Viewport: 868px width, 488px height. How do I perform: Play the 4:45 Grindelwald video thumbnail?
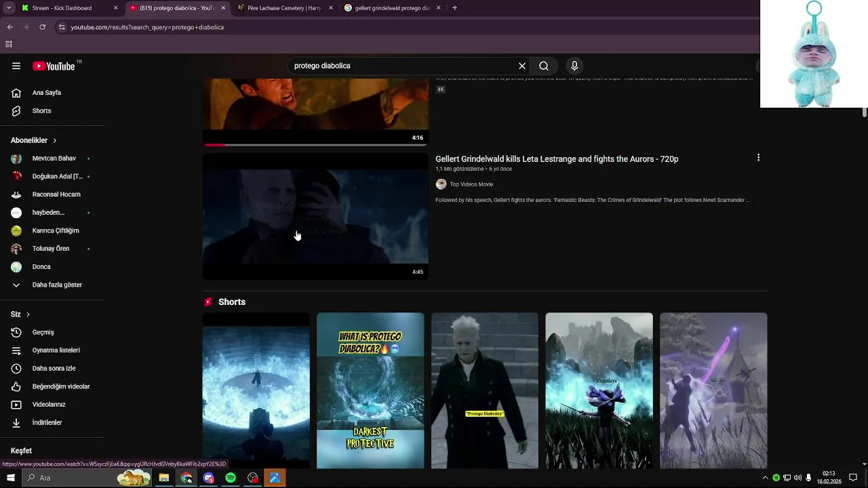tap(315, 216)
